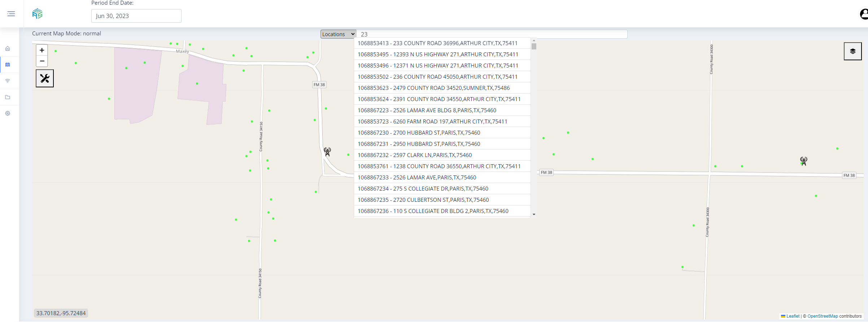Zoom in on the map
Viewport: 868px width, 322px height.
42,50
